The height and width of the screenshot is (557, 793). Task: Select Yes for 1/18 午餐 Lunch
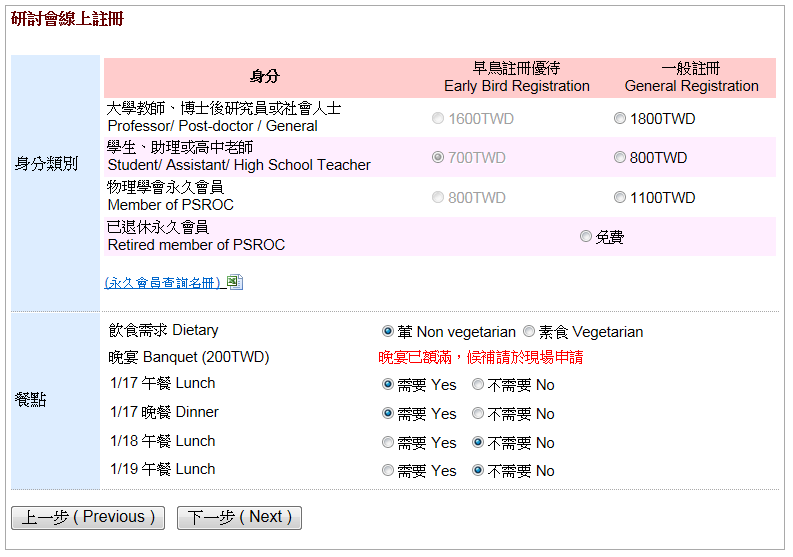pyautogui.click(x=388, y=443)
